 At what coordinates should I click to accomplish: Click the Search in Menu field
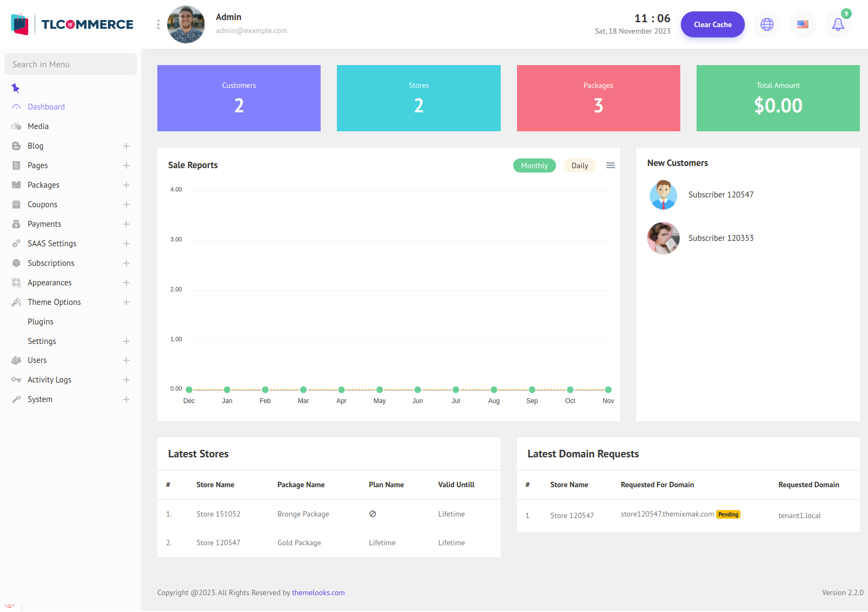pyautogui.click(x=71, y=64)
